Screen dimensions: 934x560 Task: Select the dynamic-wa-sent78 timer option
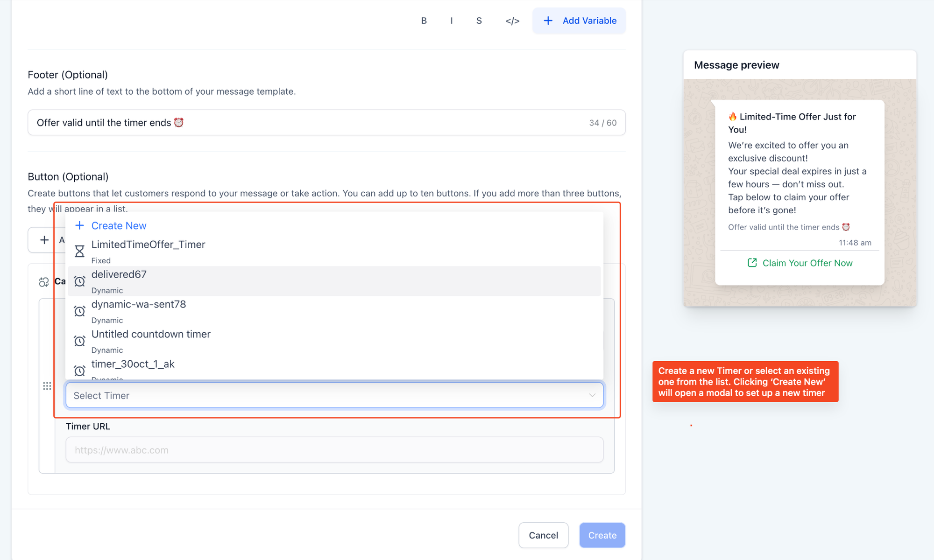pyautogui.click(x=139, y=305)
